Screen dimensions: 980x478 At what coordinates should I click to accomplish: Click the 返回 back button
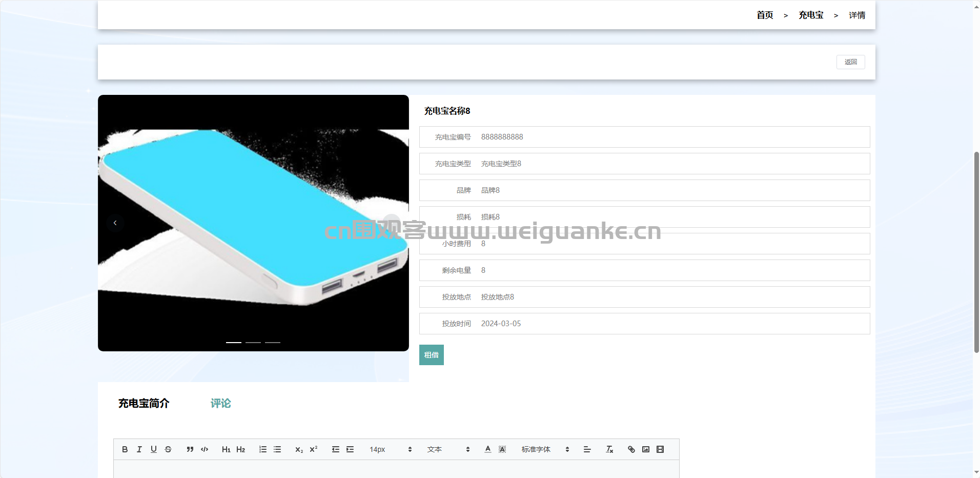850,62
